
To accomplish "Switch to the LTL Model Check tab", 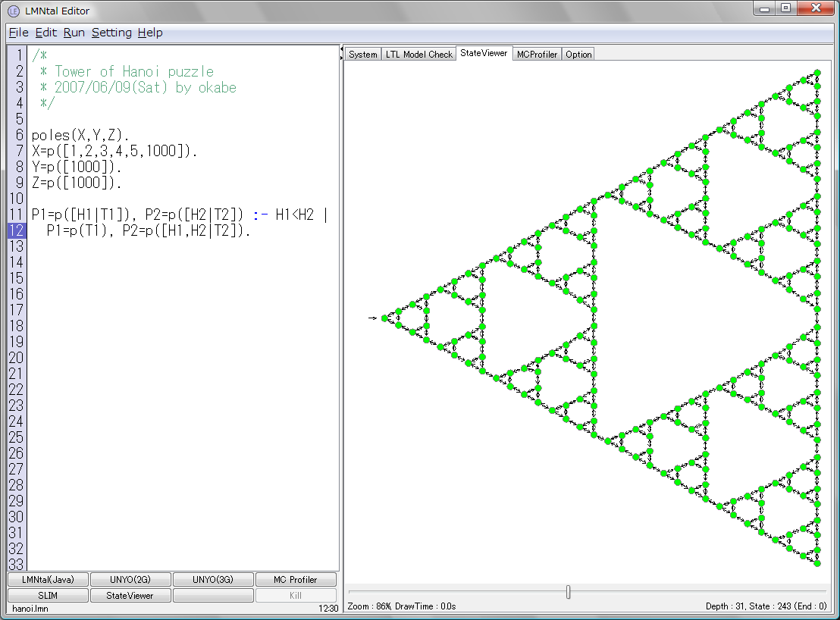I will tap(418, 55).
